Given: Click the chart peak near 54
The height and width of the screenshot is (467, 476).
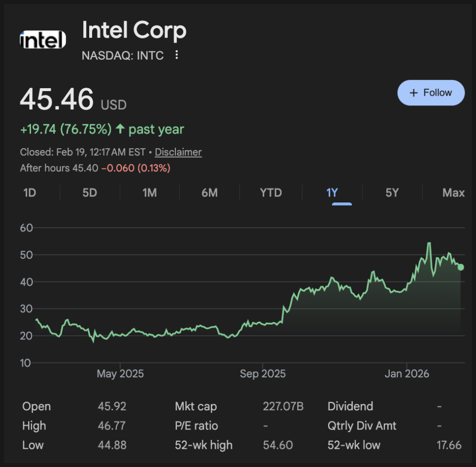Looking at the screenshot, I should tap(429, 243).
